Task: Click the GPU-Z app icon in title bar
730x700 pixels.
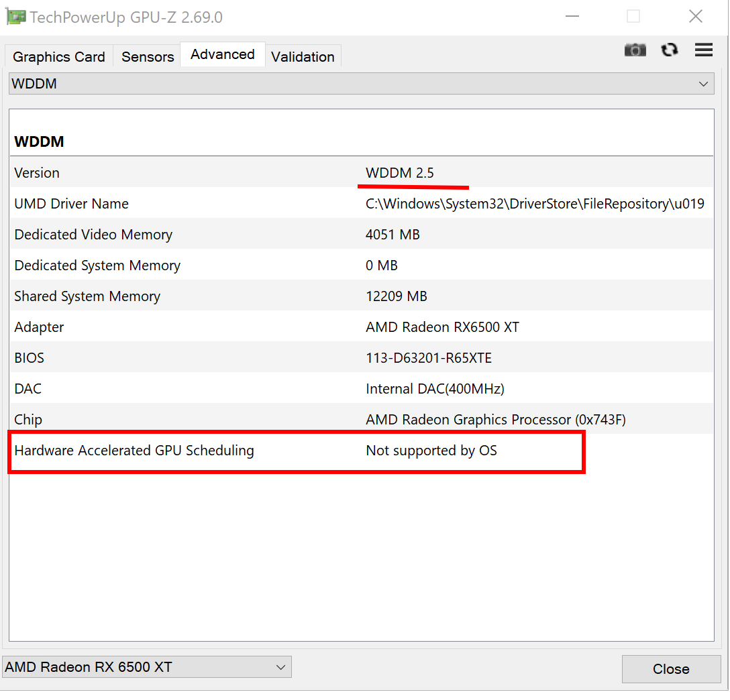Action: (15, 17)
